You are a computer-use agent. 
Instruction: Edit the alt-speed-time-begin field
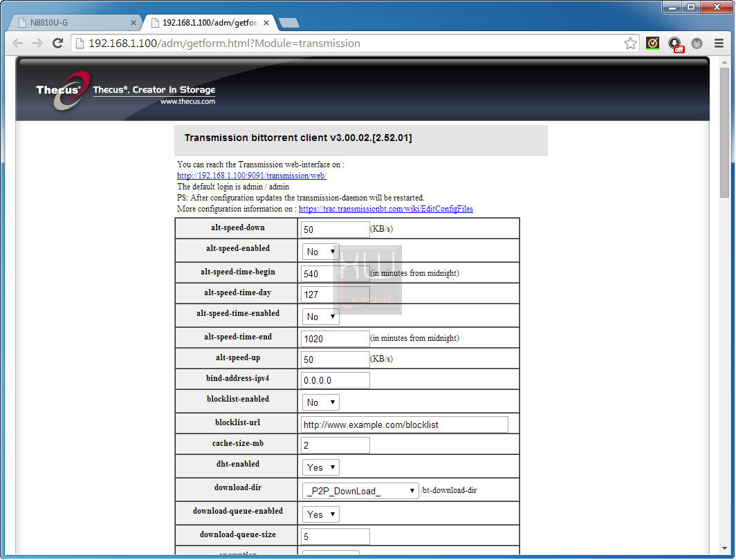point(335,274)
